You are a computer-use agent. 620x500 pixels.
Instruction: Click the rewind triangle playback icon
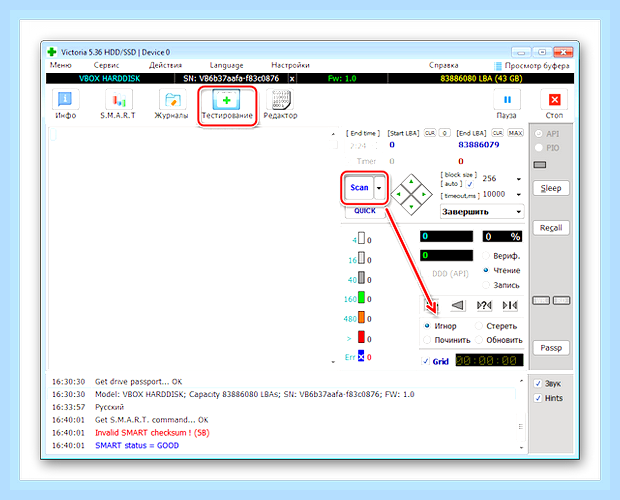(458, 305)
